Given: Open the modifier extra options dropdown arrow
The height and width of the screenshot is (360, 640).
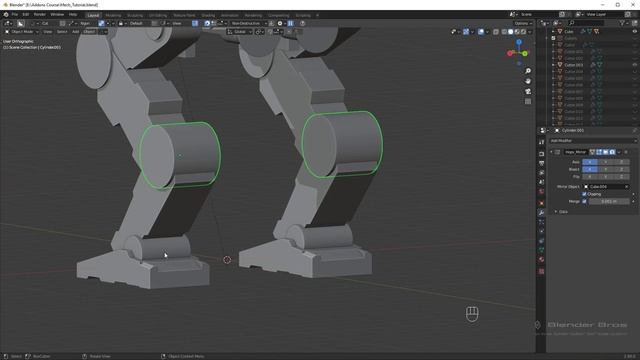Looking at the screenshot, I should pyautogui.click(x=619, y=152).
